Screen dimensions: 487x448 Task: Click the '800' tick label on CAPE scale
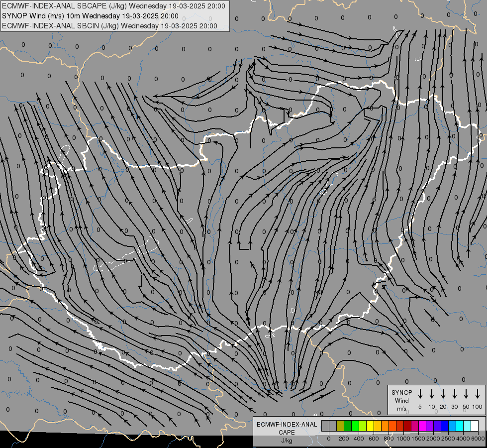389,439
